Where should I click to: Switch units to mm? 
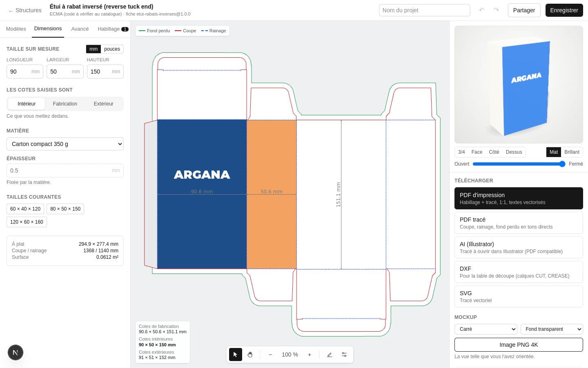94,49
